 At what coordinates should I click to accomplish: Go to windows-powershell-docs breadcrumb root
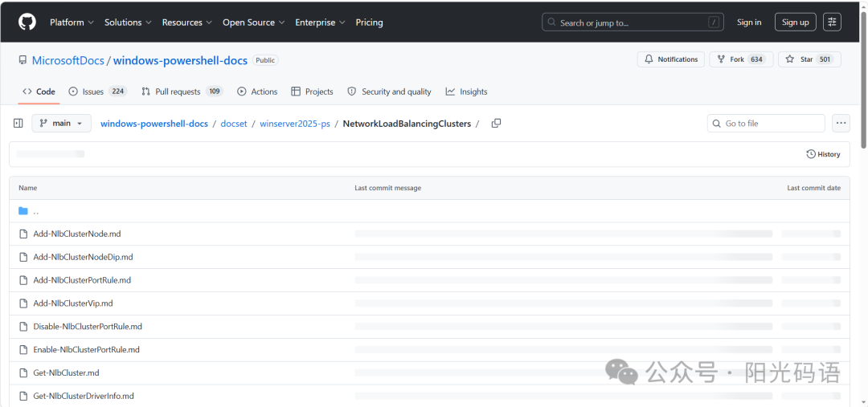[154, 124]
